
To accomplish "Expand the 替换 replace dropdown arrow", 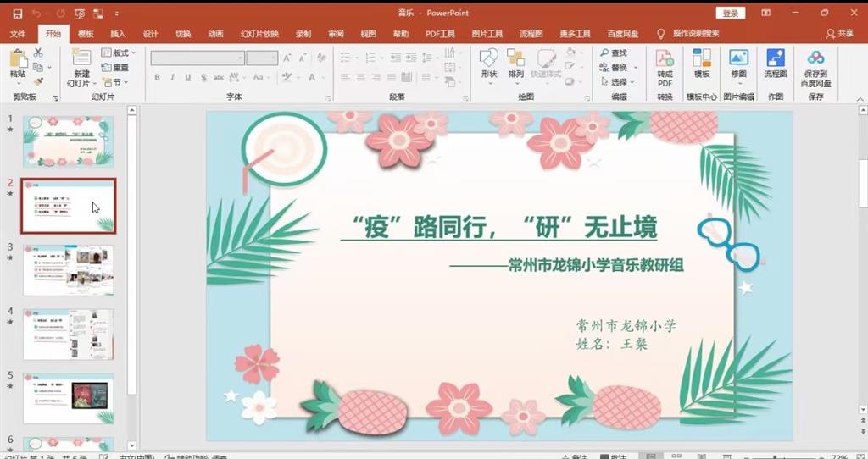I will pos(635,68).
